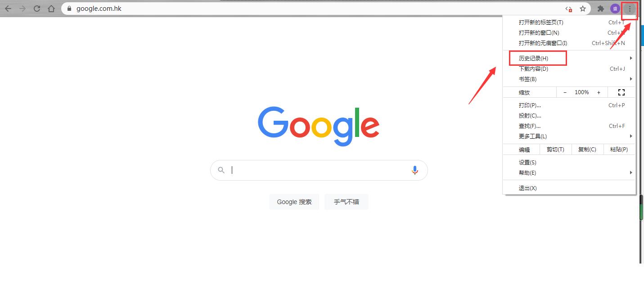Increase zoom with the plus button
Screen dimensions: 644x300
coord(599,92)
